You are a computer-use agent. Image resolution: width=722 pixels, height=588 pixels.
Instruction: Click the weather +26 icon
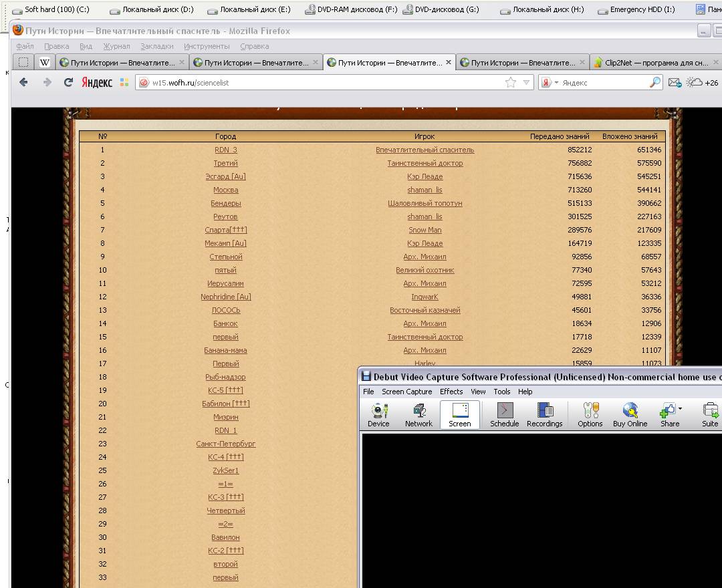click(702, 82)
